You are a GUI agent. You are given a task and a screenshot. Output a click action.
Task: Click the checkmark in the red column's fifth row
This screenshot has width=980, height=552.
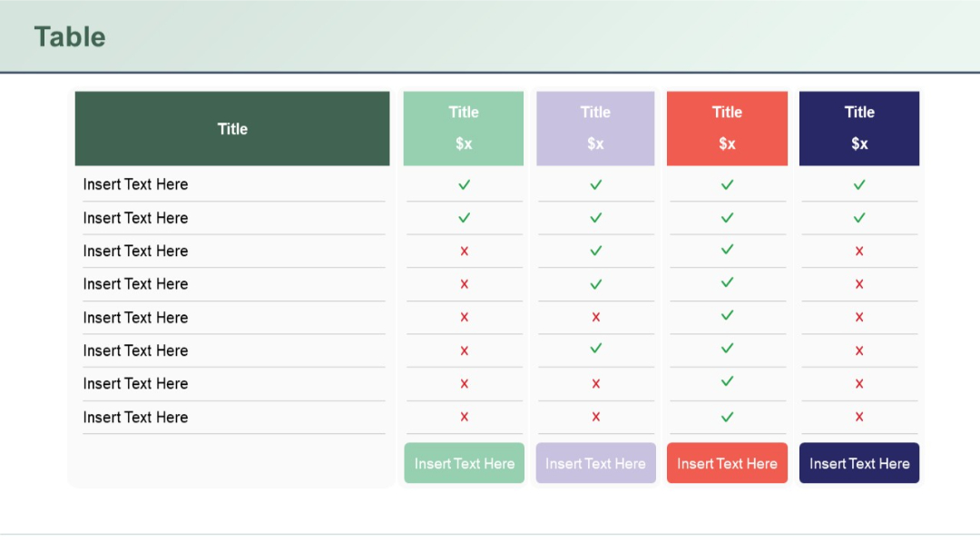[x=727, y=317]
